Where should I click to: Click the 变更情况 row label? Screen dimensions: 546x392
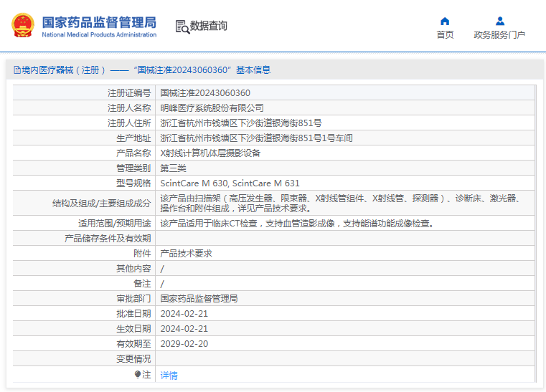pyautogui.click(x=133, y=358)
